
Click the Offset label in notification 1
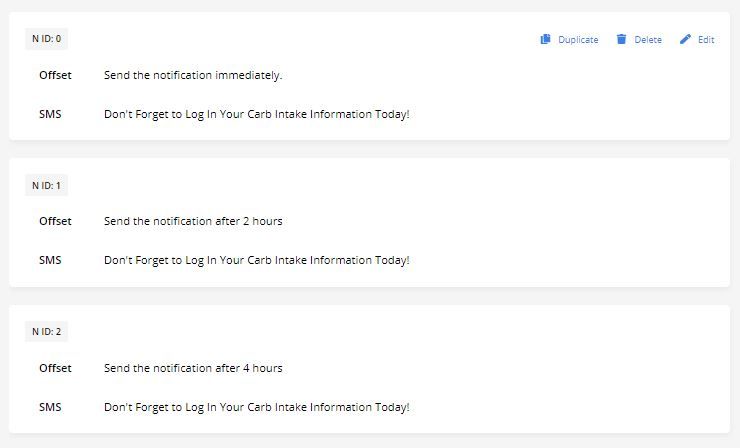[x=55, y=221]
